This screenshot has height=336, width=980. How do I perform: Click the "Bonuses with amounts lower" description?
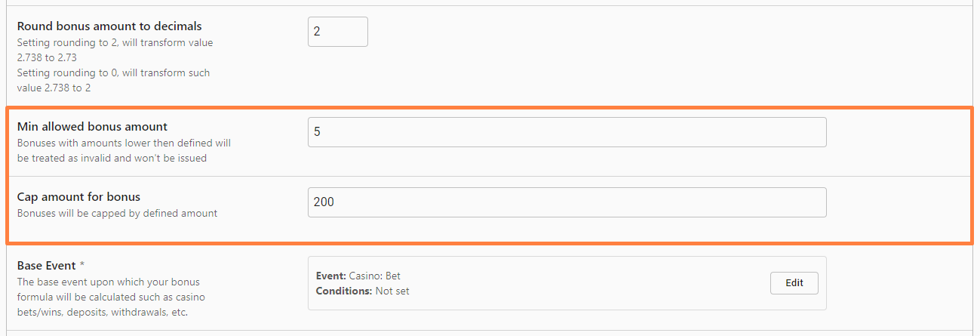coord(124,143)
